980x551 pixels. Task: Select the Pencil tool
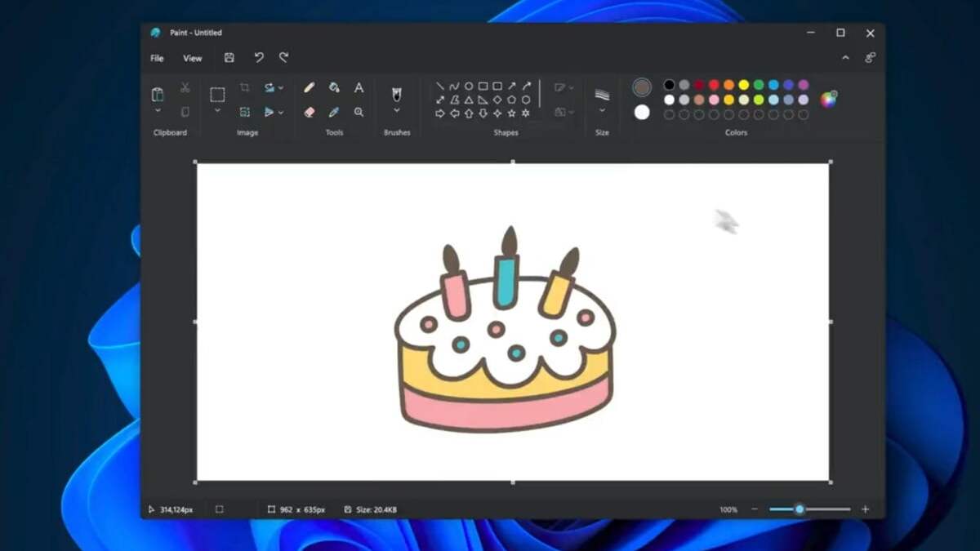pyautogui.click(x=310, y=87)
